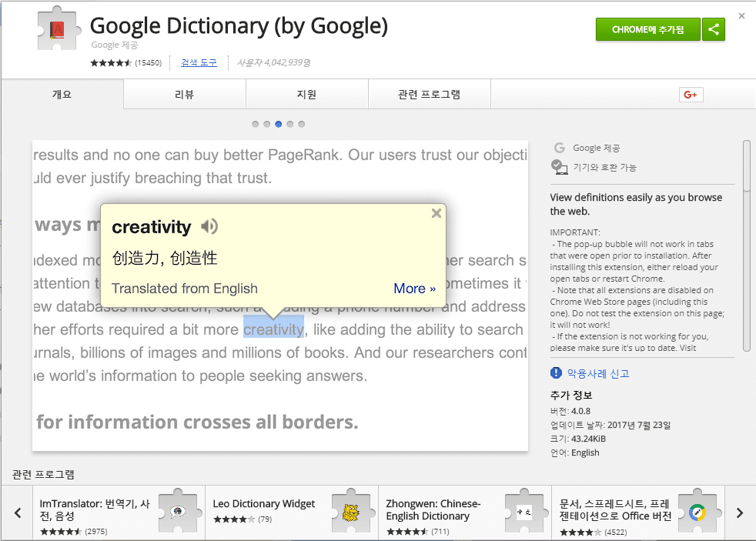The image size is (756, 541).
Task: Click the user count 4,042,939 text
Action: click(273, 62)
